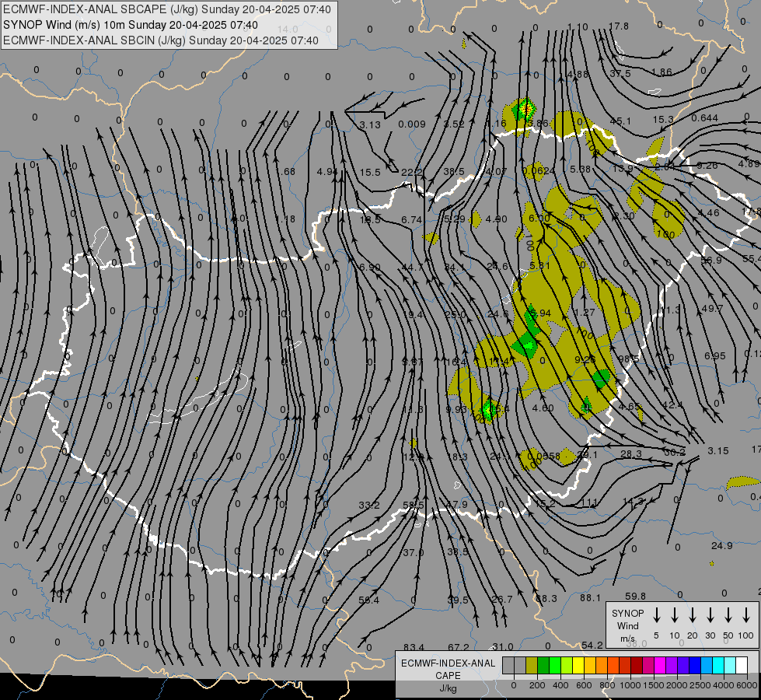Click the '22.2' value on the map
The width and height of the screenshot is (761, 700).
tap(411, 172)
